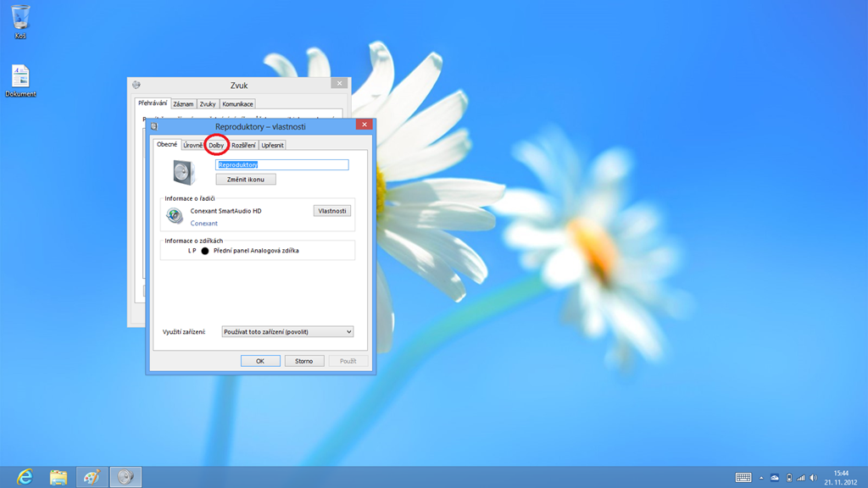Select the Záznam tab in the Zvuk window

[x=183, y=104]
